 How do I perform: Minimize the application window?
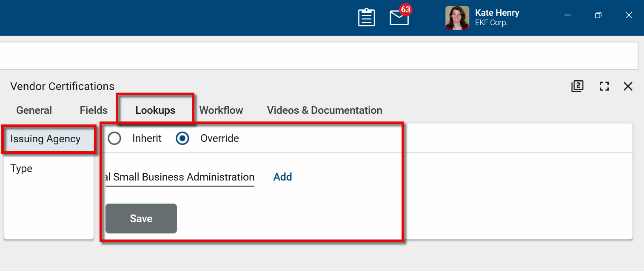(567, 15)
